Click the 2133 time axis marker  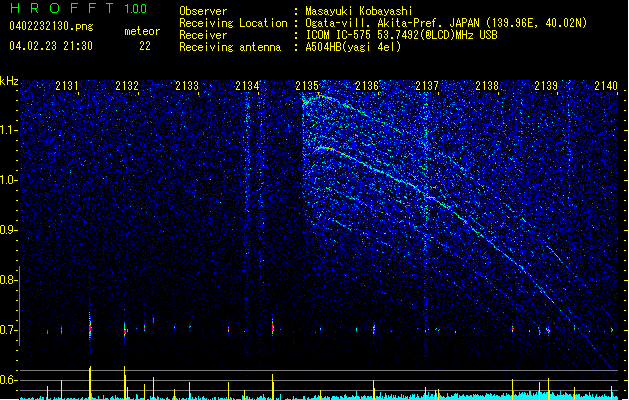[x=187, y=85]
